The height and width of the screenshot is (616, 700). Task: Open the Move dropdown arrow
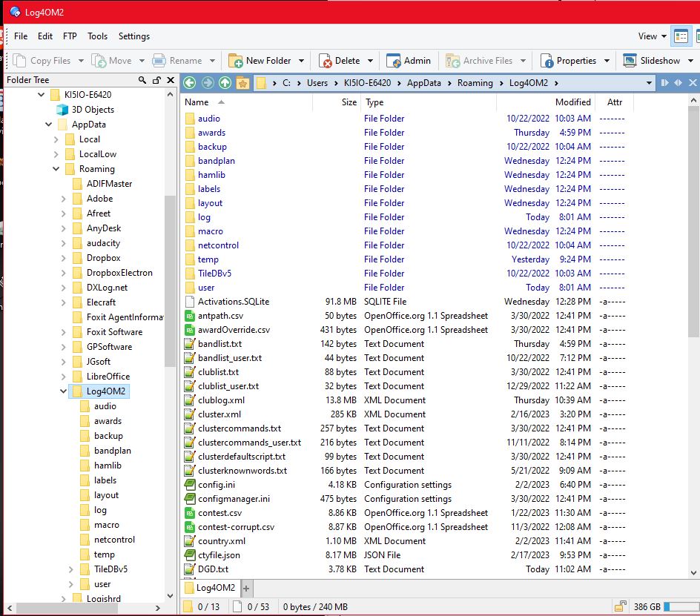point(142,60)
